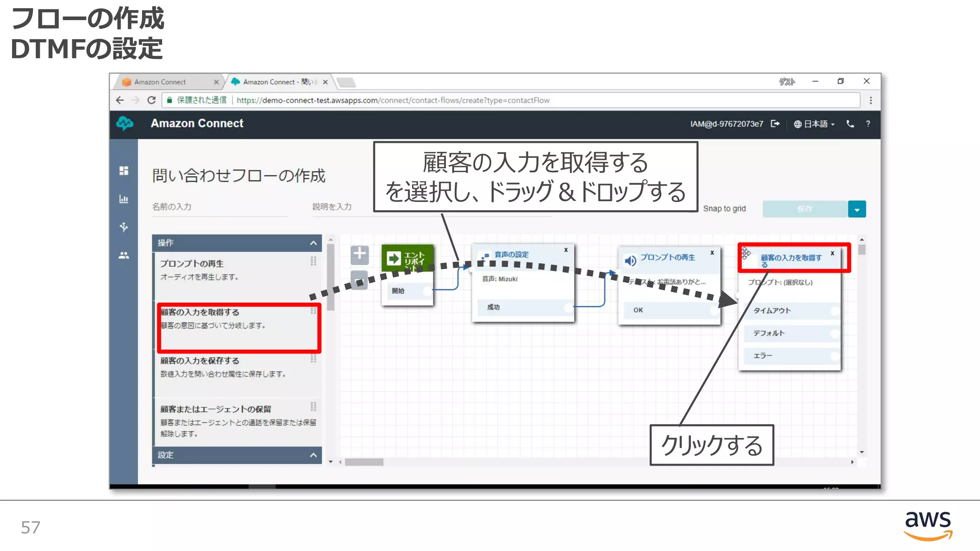Click the palette panel scrollbar thumb
980x551 pixels.
(331, 277)
